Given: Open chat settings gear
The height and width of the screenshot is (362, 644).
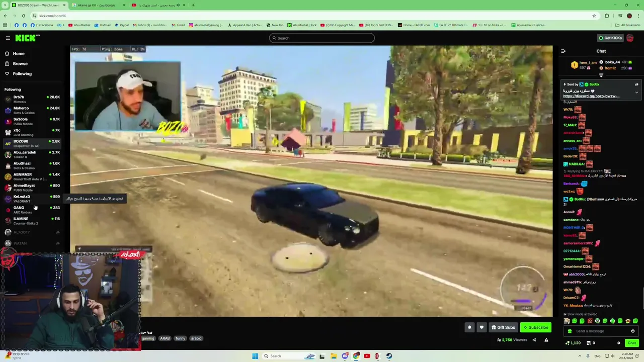Looking at the screenshot, I should [x=619, y=343].
